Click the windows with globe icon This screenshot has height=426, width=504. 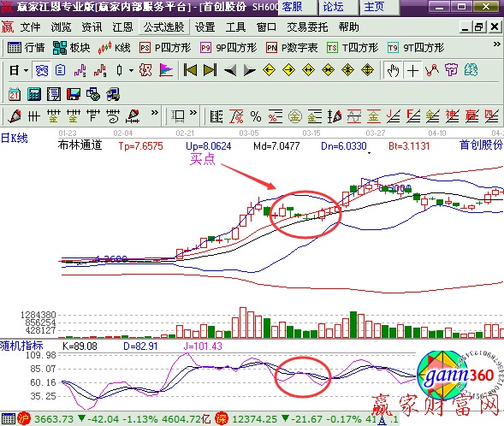coord(93,94)
